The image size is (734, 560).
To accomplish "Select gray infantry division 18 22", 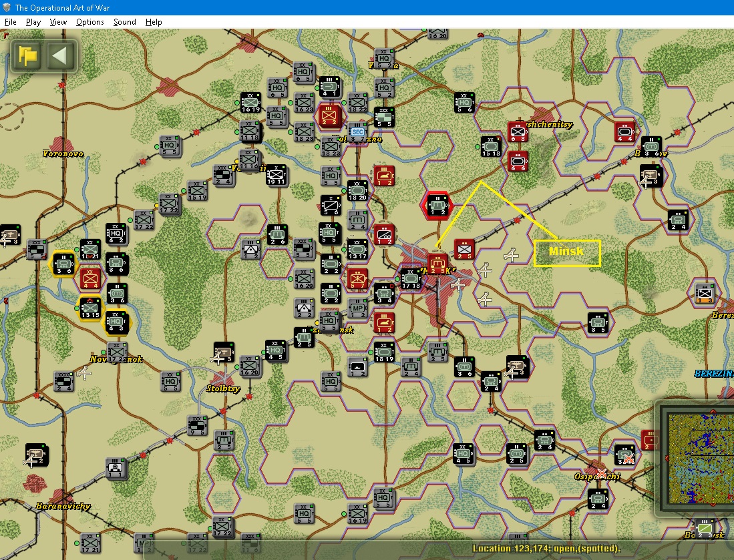I will [357, 103].
